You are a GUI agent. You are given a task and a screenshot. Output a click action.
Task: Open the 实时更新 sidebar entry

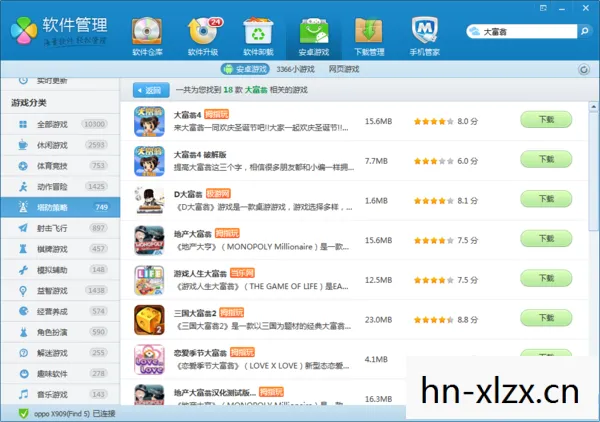60,81
